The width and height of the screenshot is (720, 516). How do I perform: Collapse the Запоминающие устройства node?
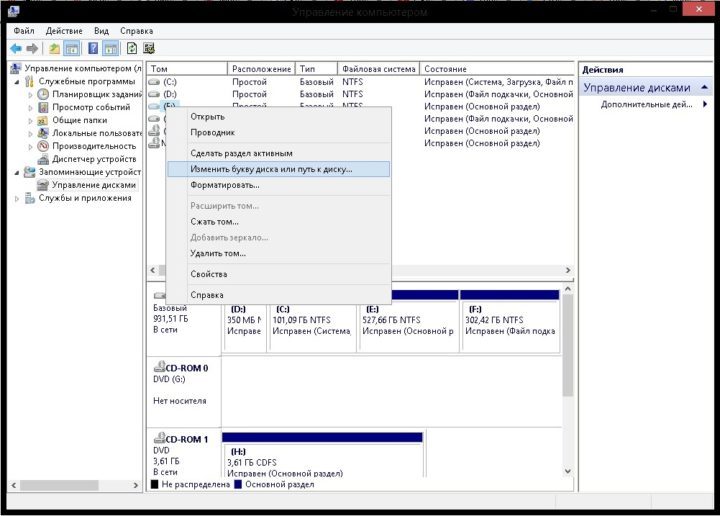coord(17,172)
